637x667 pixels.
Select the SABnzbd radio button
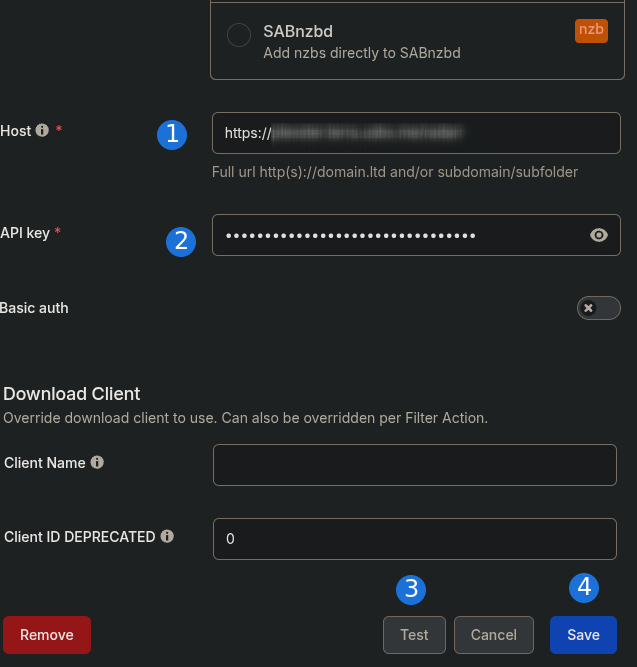click(239, 35)
